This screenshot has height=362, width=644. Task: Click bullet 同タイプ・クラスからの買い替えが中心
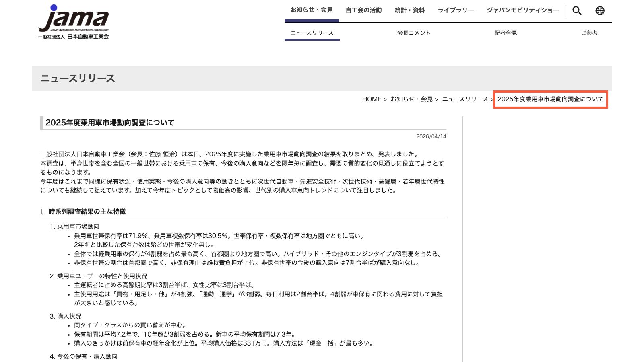[130, 325]
